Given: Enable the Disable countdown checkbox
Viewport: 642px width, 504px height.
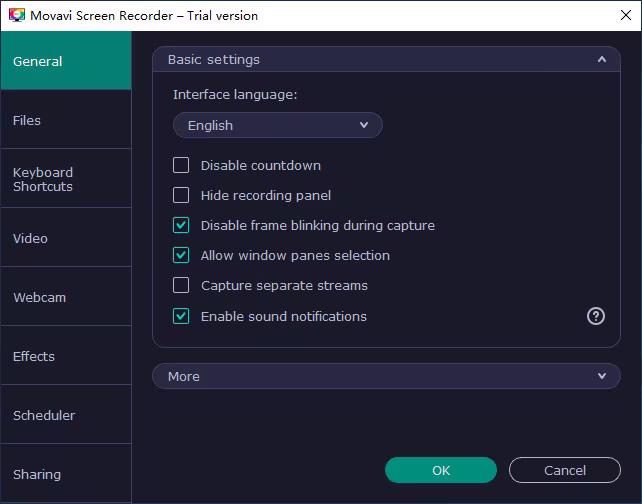Looking at the screenshot, I should pos(181,165).
